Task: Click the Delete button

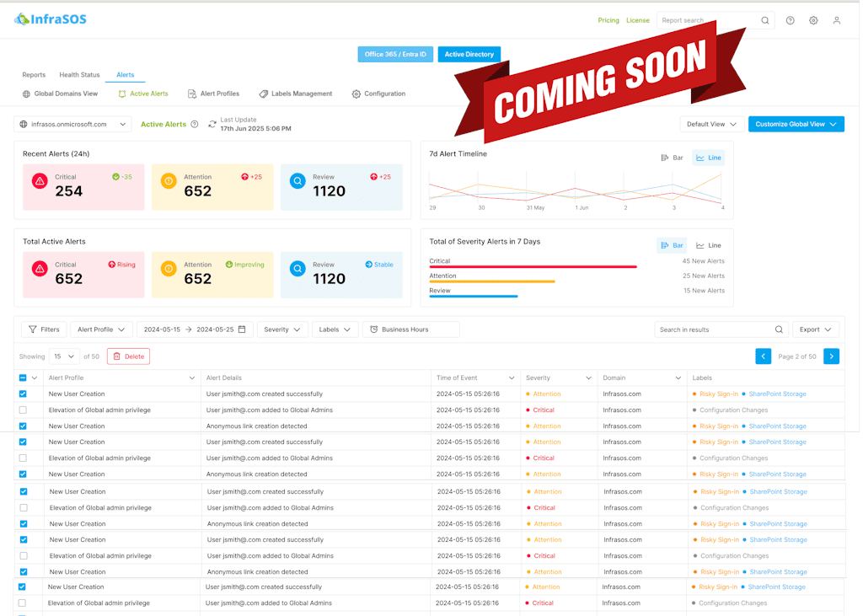Action: 128,356
